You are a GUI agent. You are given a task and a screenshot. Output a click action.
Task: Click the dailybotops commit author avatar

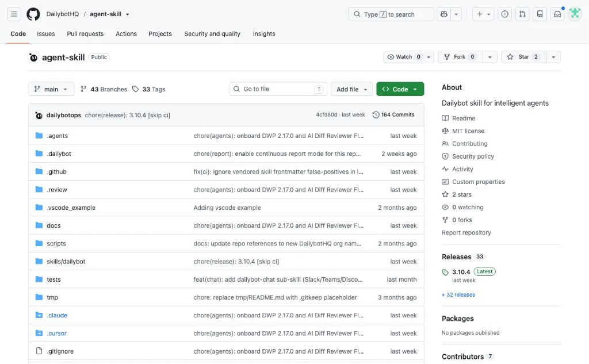39,116
